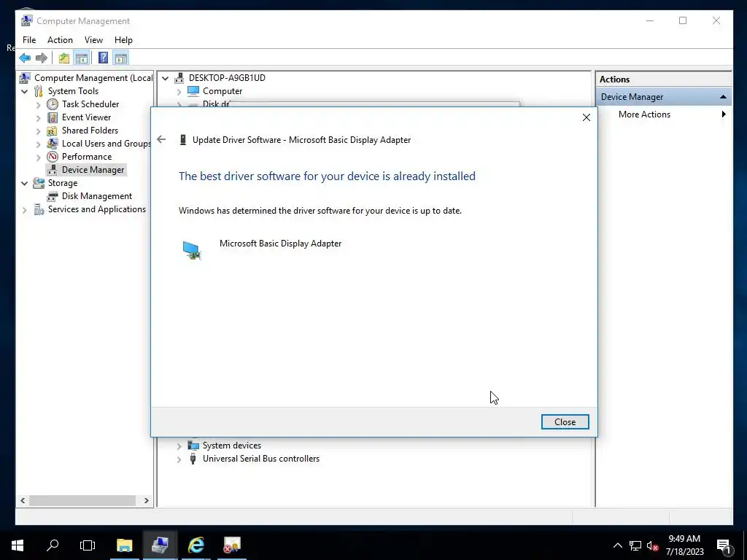Image resolution: width=747 pixels, height=560 pixels.
Task: Expand the Shared Folders node
Action: click(x=39, y=131)
